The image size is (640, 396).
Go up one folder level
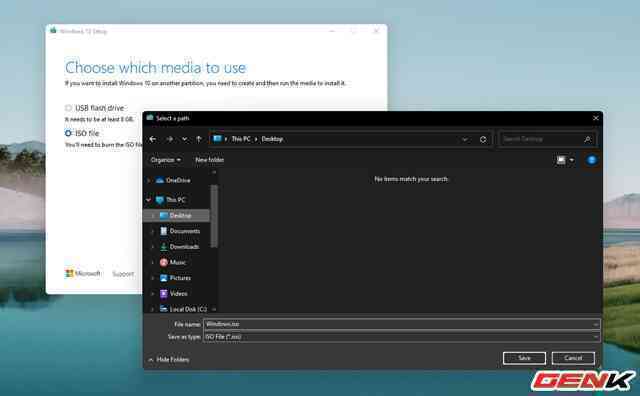click(199, 139)
